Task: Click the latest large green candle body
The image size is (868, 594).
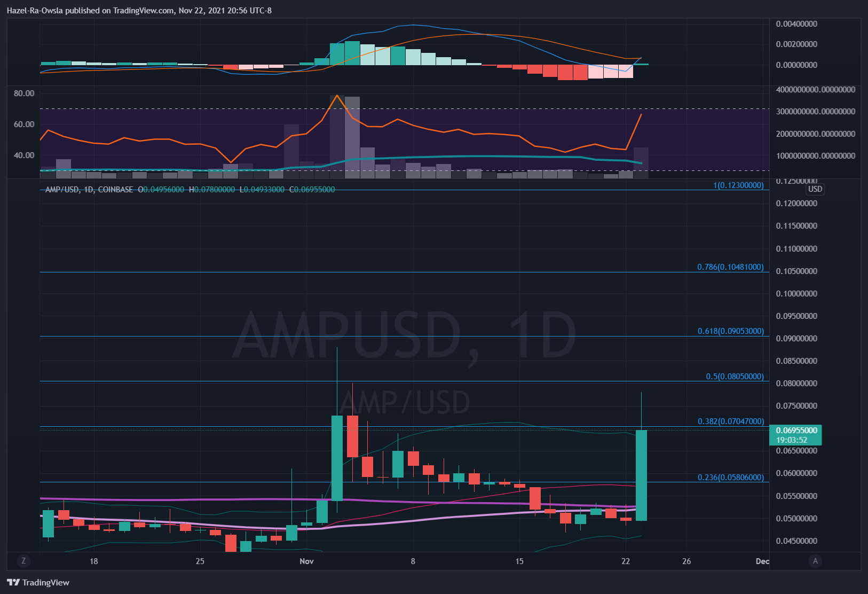Action: (641, 475)
